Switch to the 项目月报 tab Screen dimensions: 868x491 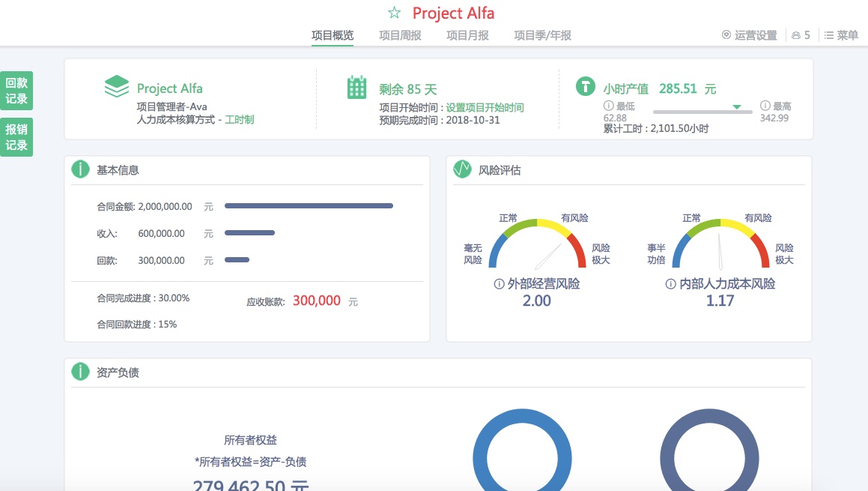(x=467, y=35)
